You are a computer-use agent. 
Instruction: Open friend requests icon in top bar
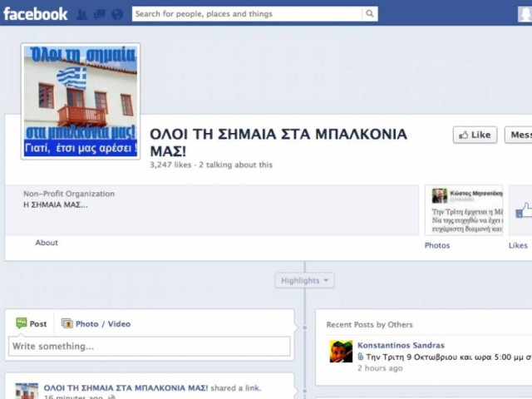[81, 14]
